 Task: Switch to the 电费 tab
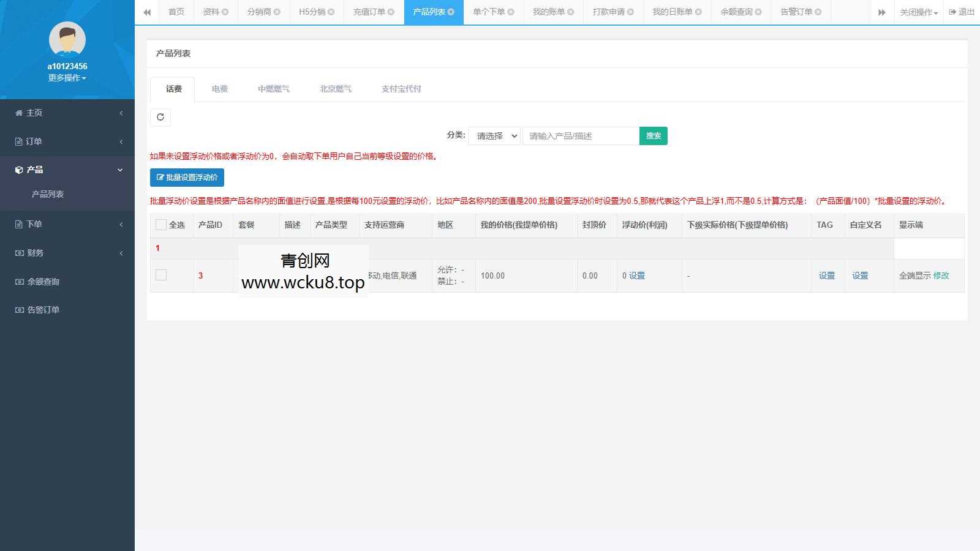tap(219, 89)
